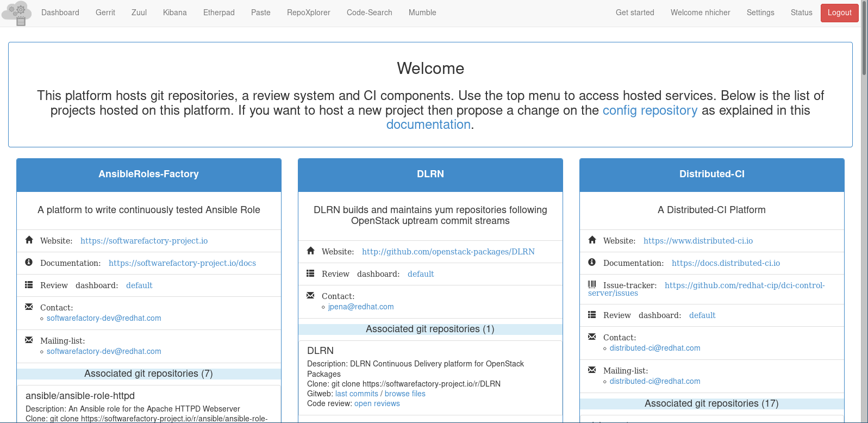
Task: Email jpena@redhat.com contact link
Action: [x=361, y=307]
